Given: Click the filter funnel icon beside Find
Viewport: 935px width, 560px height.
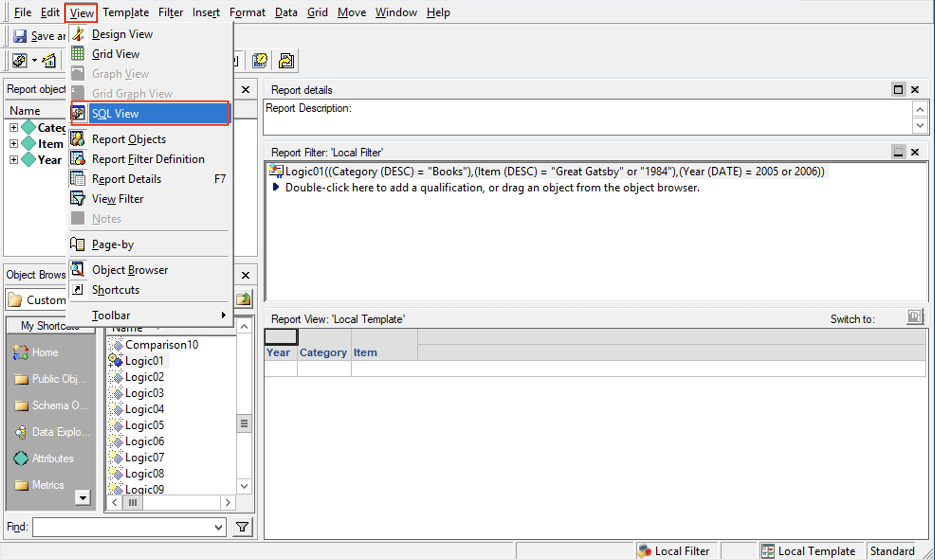Looking at the screenshot, I should click(242, 527).
